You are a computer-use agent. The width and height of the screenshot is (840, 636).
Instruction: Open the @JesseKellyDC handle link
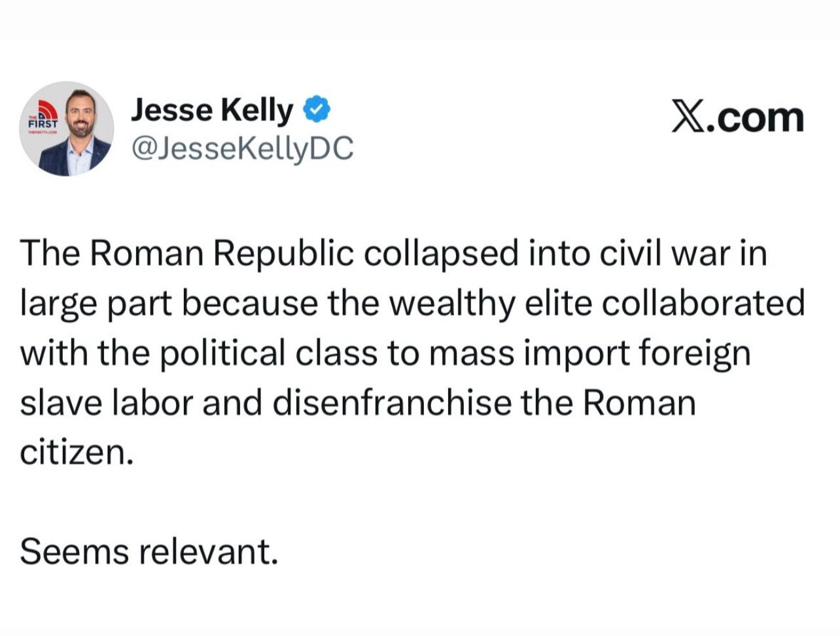(242, 149)
